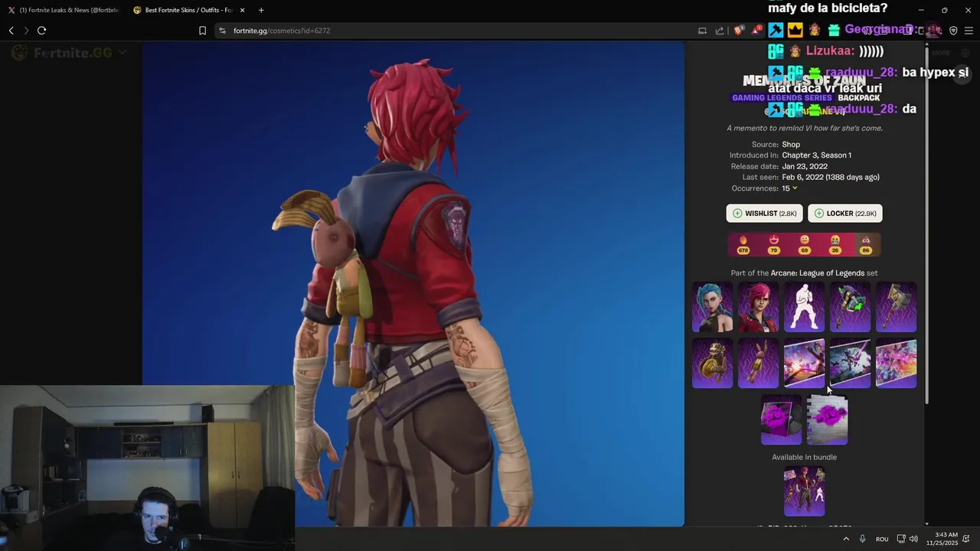Open the second dark loading screen thumbnail

click(851, 364)
